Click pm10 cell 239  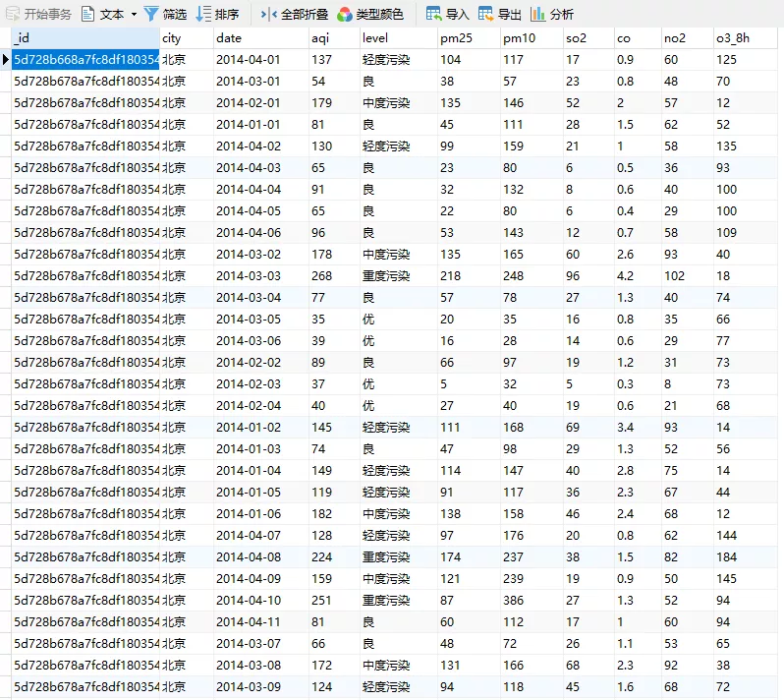click(532, 578)
